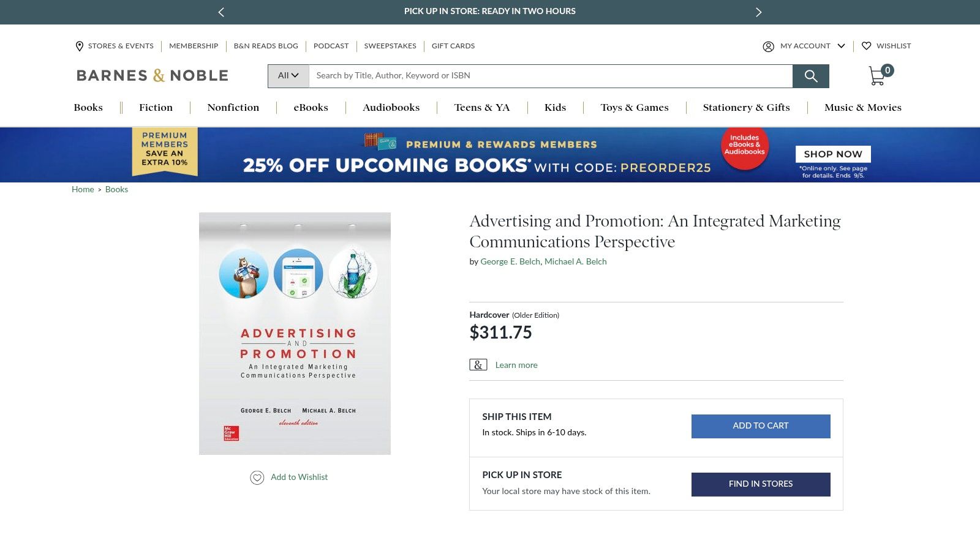Viewport: 980px width, 551px height.
Task: Expand the My Account dropdown chevron
Action: [841, 46]
